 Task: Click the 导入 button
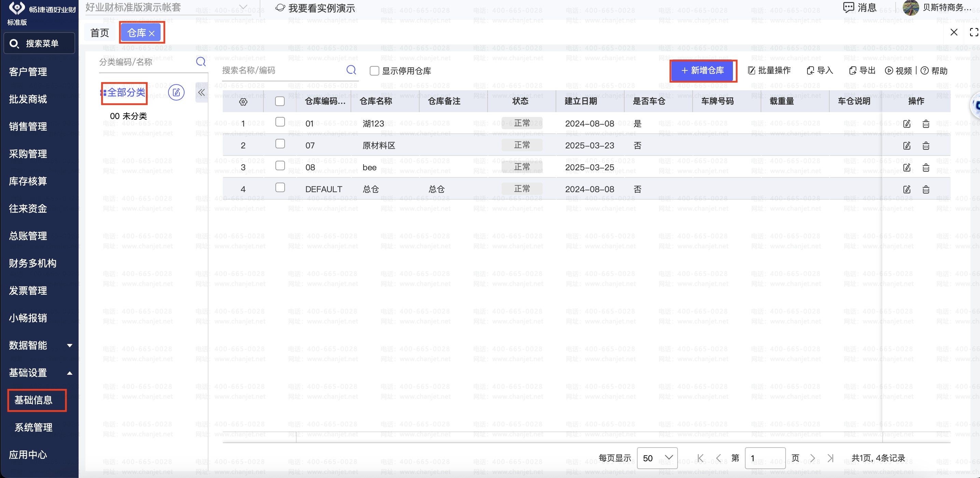pos(820,70)
